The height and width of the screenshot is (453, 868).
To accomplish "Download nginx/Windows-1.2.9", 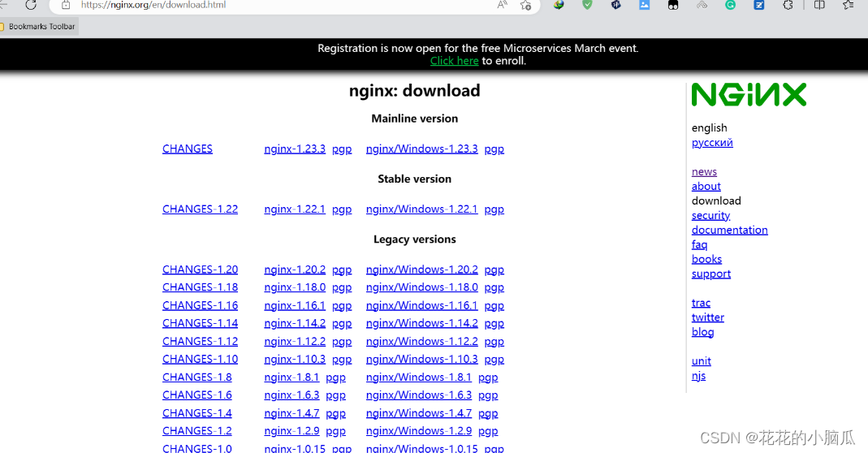I will pos(418,431).
